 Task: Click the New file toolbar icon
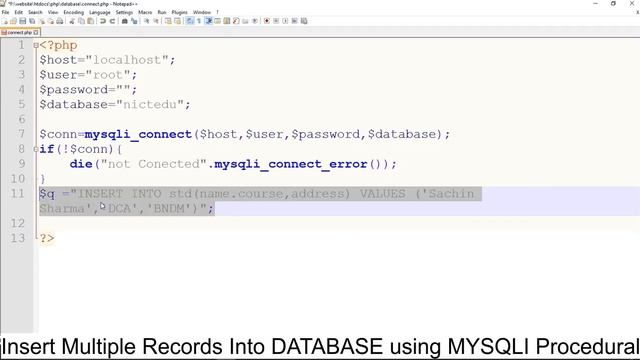[x=5, y=21]
